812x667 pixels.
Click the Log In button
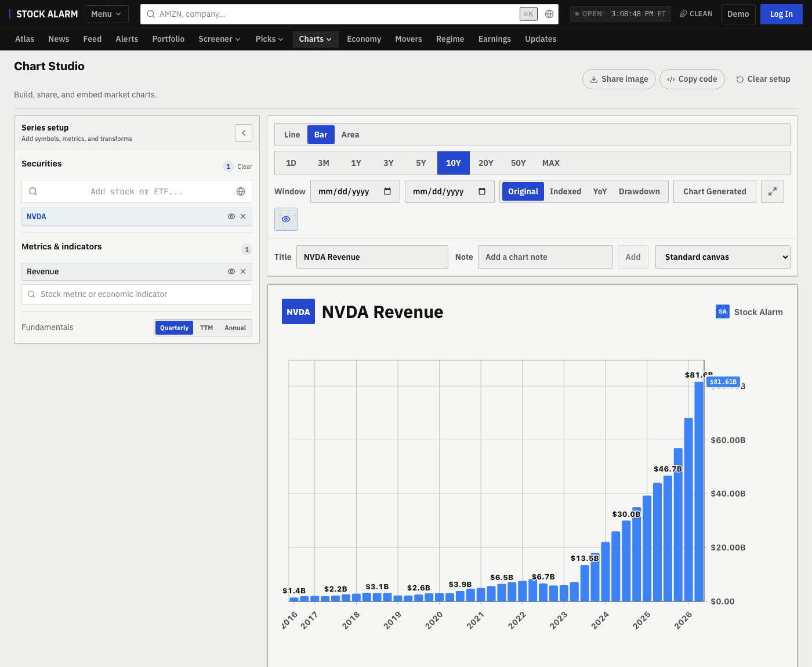[781, 14]
